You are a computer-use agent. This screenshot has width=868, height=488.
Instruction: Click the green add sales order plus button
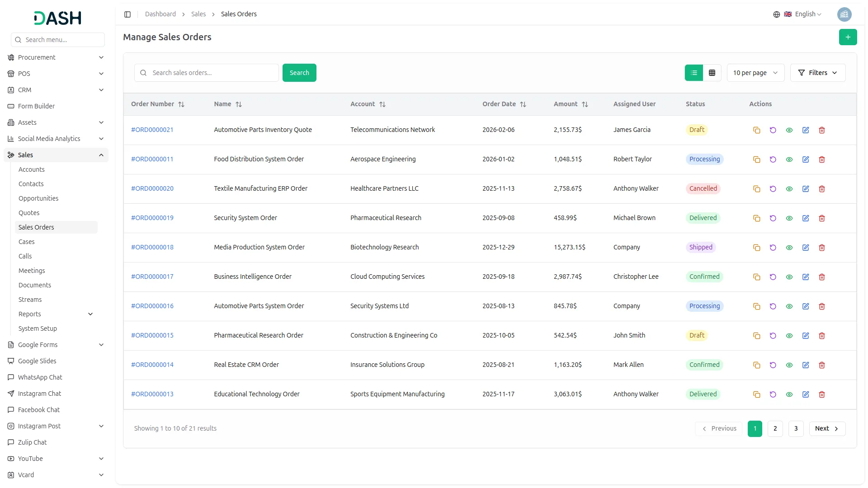click(x=848, y=37)
